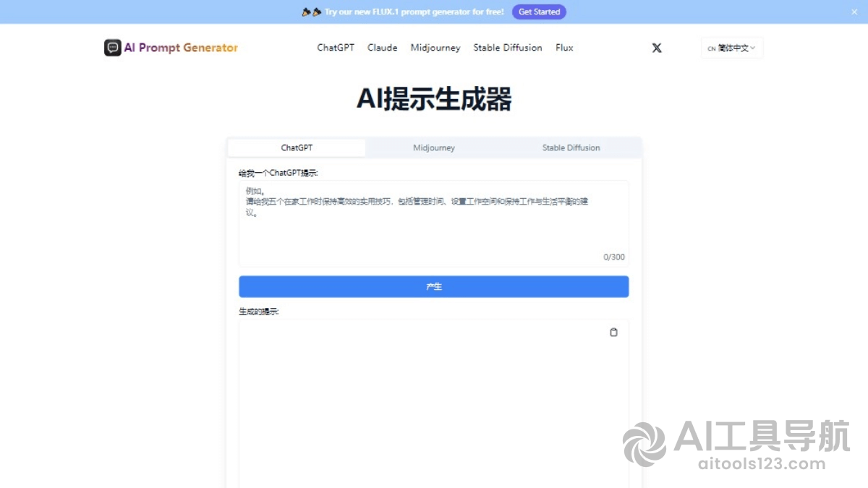Open the X (Twitter) profile icon
Screen dimensions: 868x488
point(657,48)
